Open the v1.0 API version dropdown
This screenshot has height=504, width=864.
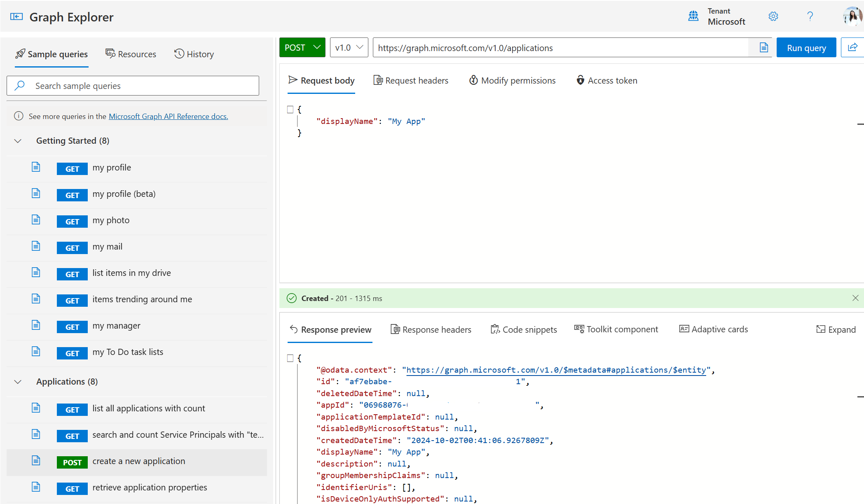coord(349,47)
